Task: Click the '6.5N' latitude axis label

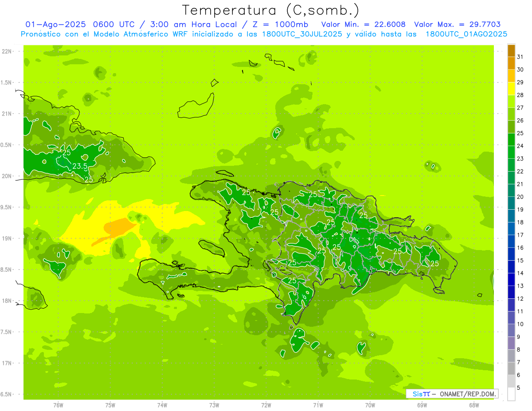Action: (6, 395)
